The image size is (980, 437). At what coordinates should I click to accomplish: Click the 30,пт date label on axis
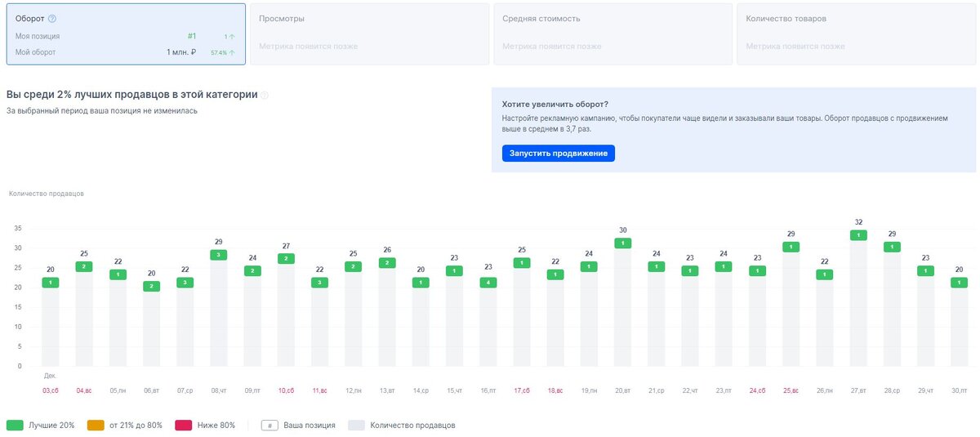(960, 391)
